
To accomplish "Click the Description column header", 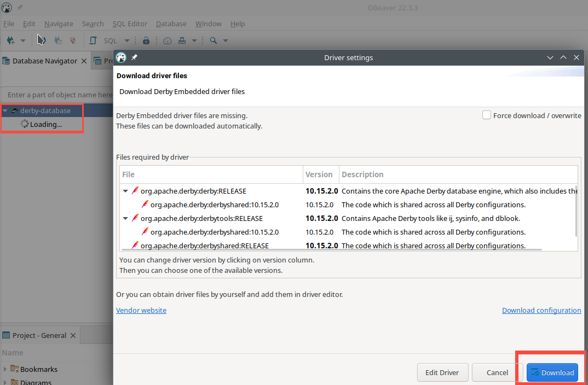I will pos(458,174).
